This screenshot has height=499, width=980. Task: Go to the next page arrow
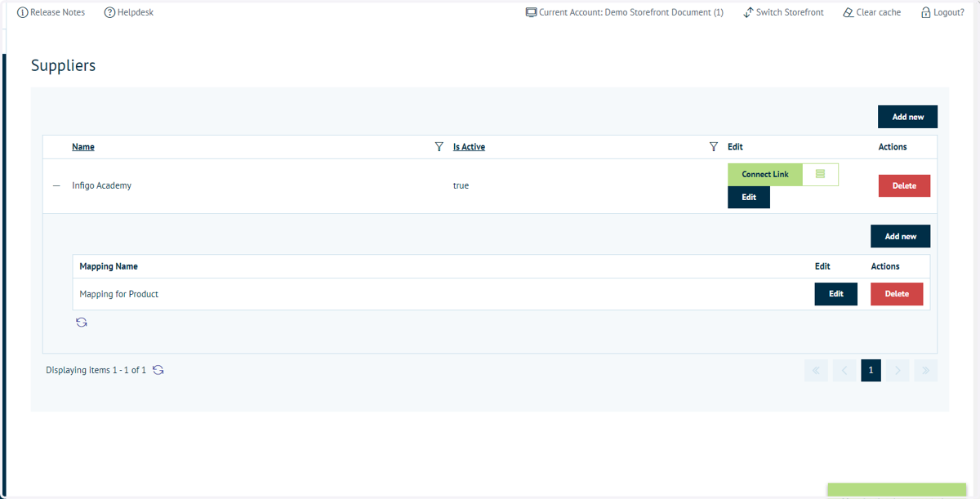(x=898, y=370)
